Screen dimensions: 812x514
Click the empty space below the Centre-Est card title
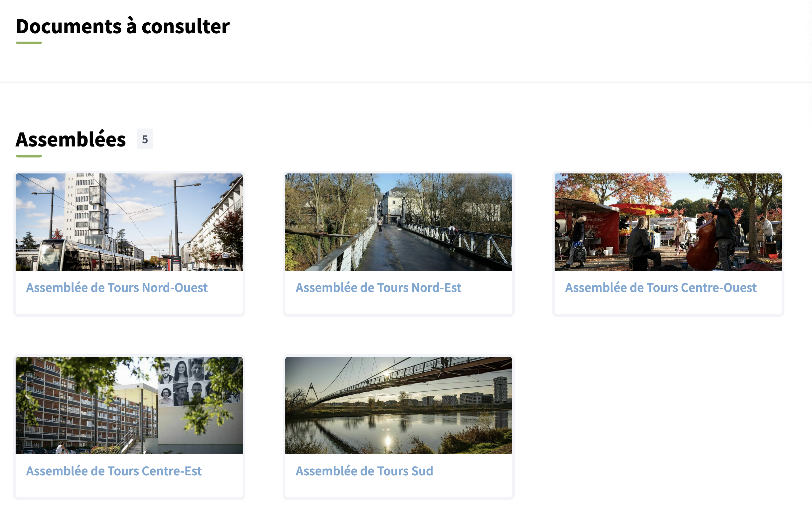click(129, 488)
